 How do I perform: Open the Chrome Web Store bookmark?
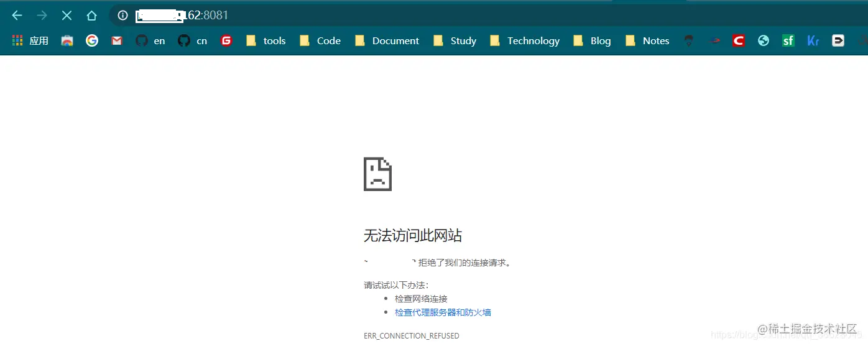coord(67,40)
